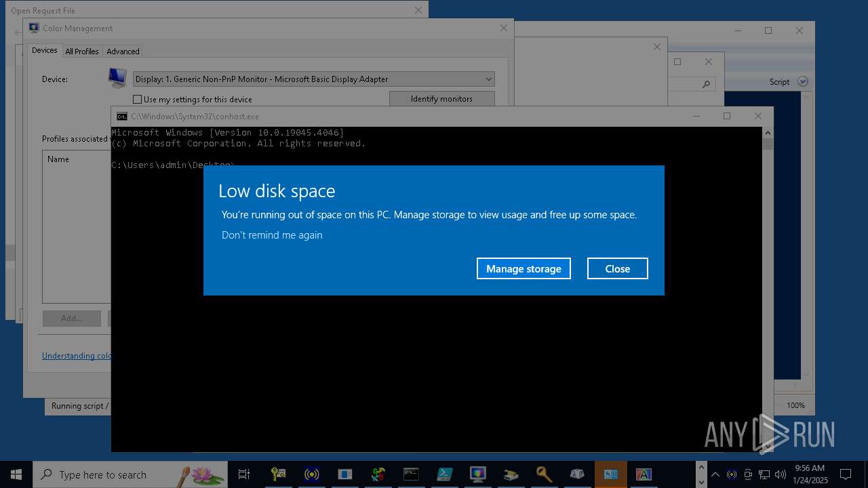This screenshot has height=488, width=868.
Task: Minimize the conhost.exe console window
Action: pyautogui.click(x=696, y=116)
